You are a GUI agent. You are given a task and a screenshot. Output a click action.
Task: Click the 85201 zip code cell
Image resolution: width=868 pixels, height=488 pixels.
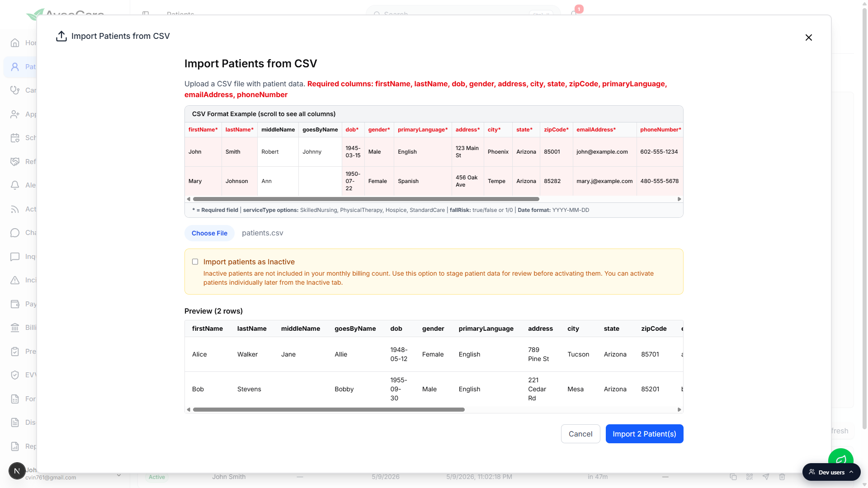click(650, 389)
